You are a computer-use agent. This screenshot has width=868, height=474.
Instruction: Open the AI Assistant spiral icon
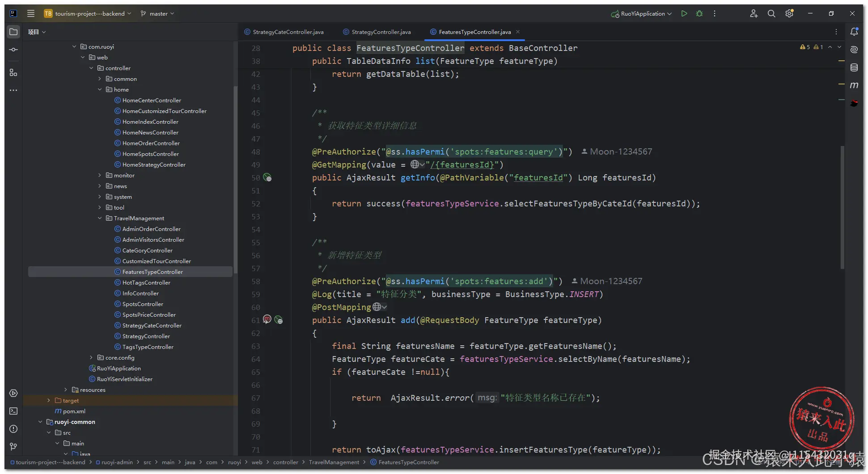click(854, 50)
